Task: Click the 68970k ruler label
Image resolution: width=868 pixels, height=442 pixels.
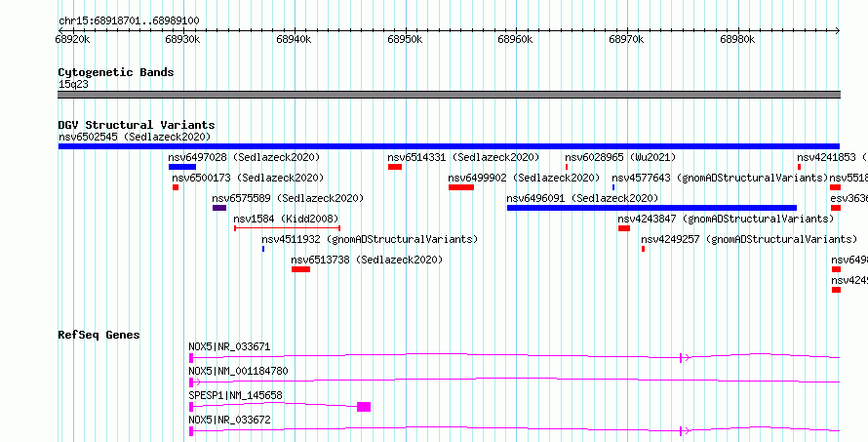Action: 627,40
